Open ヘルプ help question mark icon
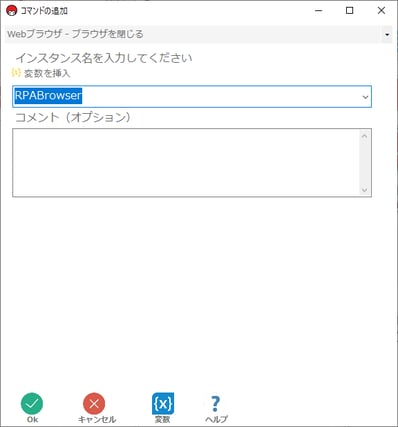 (216, 404)
